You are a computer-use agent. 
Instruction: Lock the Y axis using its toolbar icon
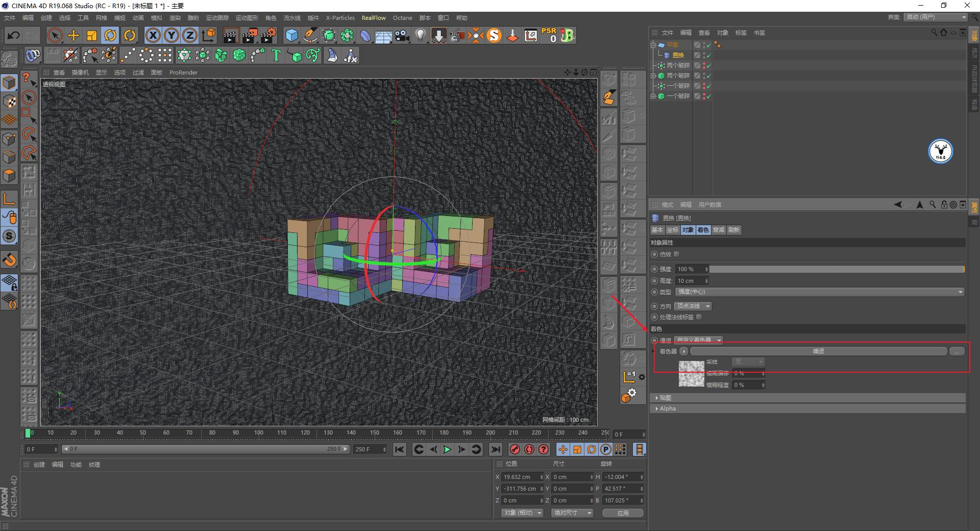tap(170, 35)
